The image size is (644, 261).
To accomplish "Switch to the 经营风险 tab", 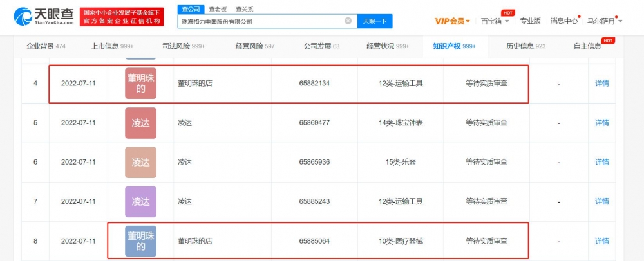I will (x=254, y=46).
